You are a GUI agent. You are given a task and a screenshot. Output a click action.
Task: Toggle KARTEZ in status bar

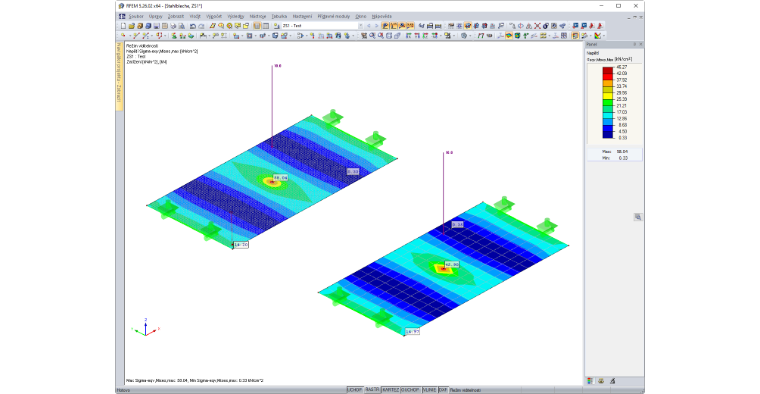click(390, 390)
